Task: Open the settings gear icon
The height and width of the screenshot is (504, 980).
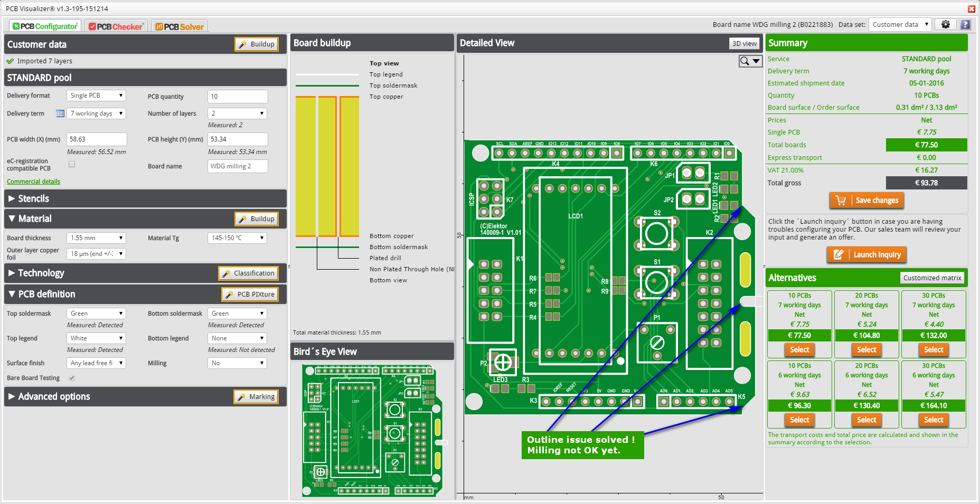Action: (x=945, y=24)
